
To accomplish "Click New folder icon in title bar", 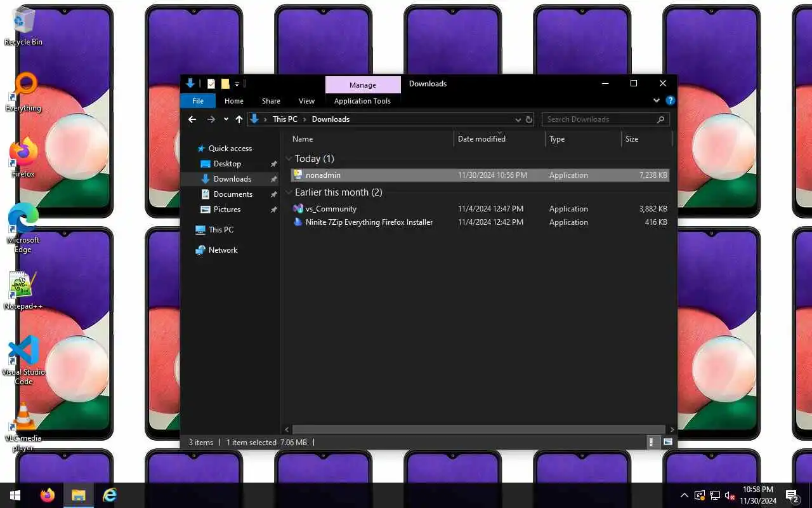I will [225, 84].
